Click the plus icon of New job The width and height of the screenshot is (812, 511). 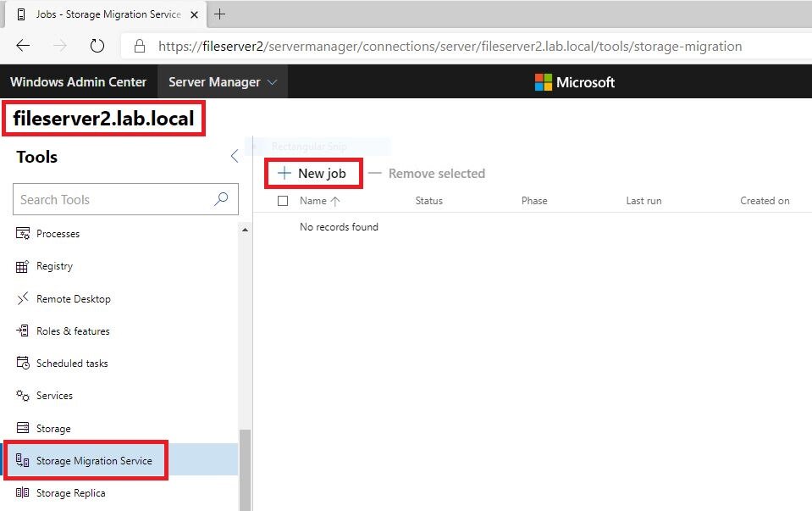pos(284,173)
